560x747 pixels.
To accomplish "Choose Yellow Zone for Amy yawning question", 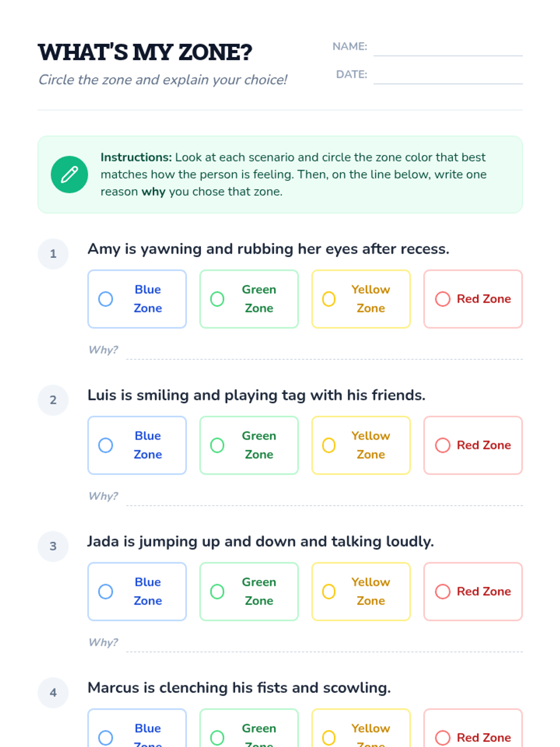I will pos(361,299).
